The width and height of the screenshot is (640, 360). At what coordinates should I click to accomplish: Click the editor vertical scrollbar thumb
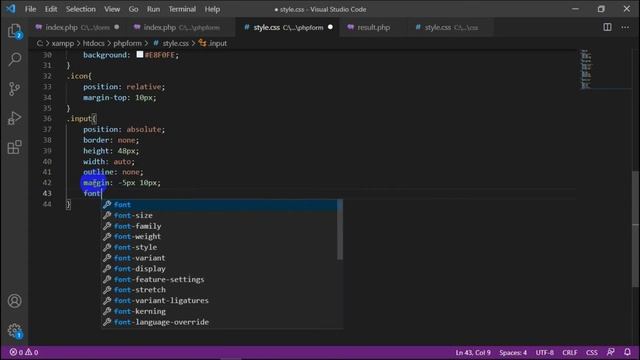click(636, 228)
